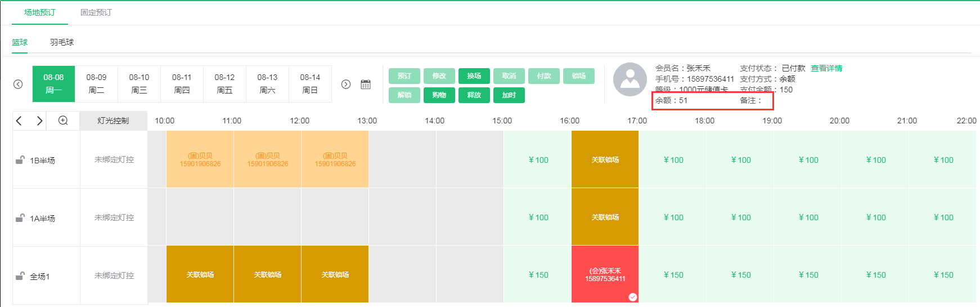Select the orange 贝贝 booking at 10:00
Image resolution: width=980 pixels, height=307 pixels.
click(x=200, y=160)
